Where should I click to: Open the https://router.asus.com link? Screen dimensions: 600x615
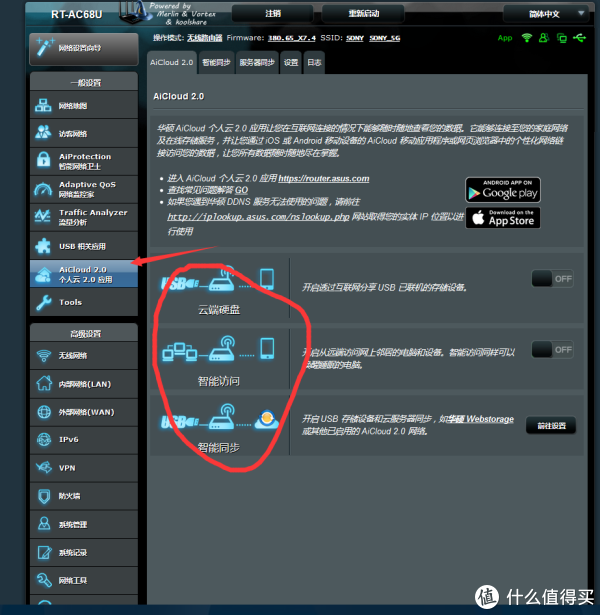(x=324, y=178)
